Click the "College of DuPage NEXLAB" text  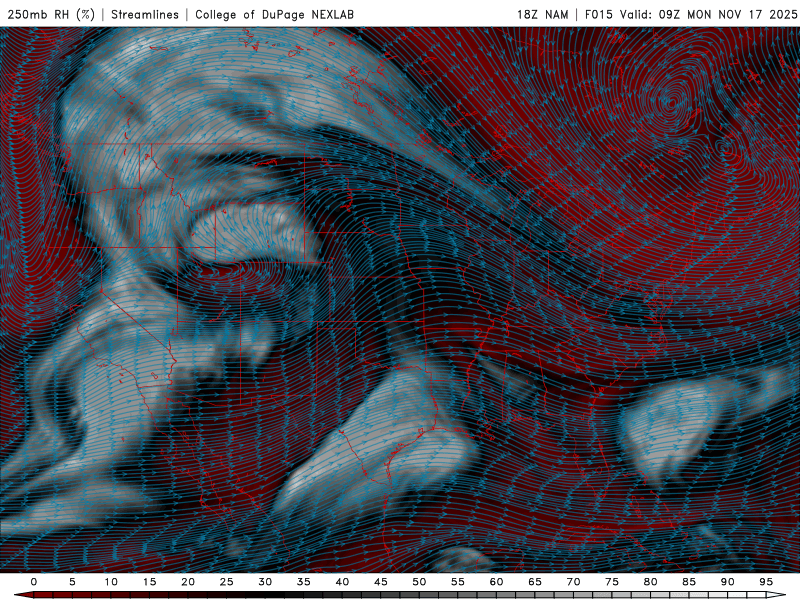pos(274,14)
